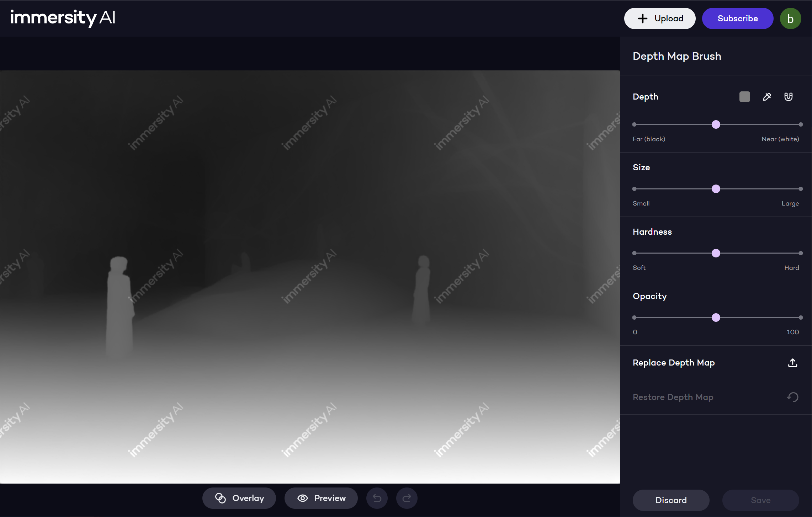
Task: Click the Subscribe button
Action: pyautogui.click(x=737, y=18)
